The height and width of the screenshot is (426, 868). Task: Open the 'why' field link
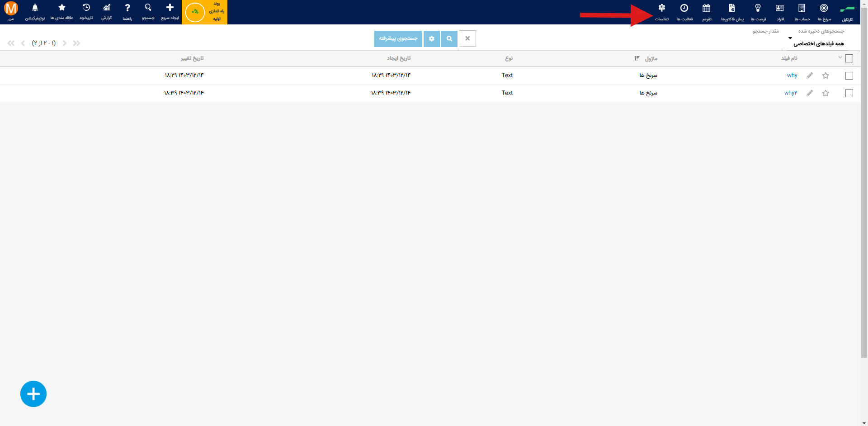point(792,76)
